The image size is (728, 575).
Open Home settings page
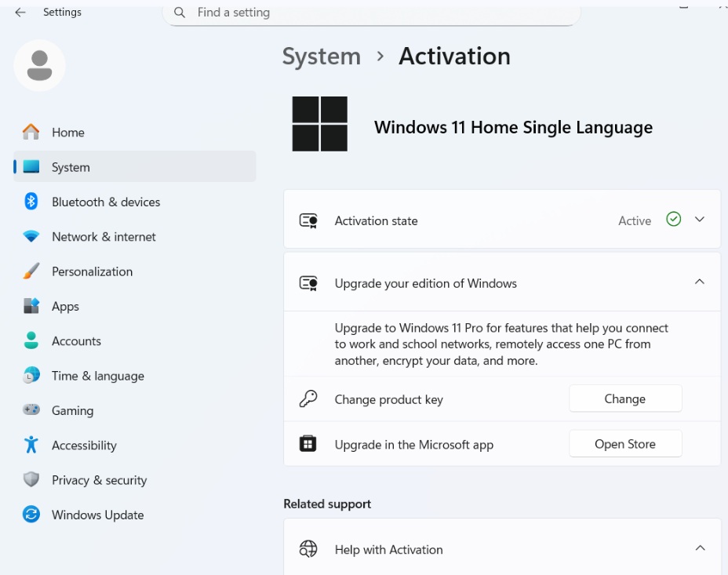135,133
